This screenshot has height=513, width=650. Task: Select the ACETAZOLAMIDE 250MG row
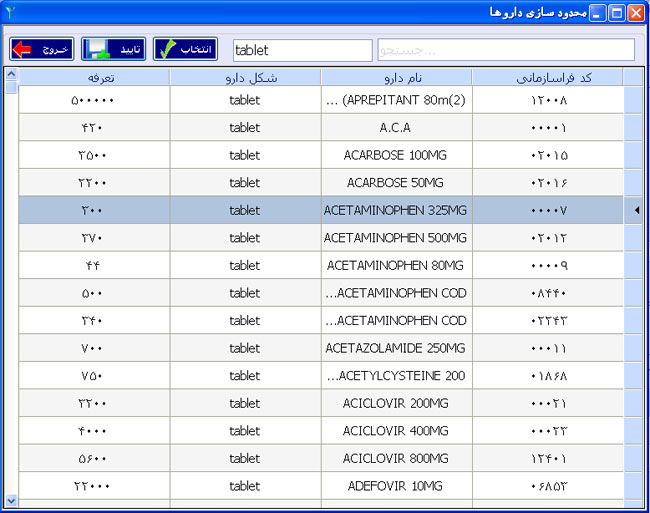click(x=396, y=348)
